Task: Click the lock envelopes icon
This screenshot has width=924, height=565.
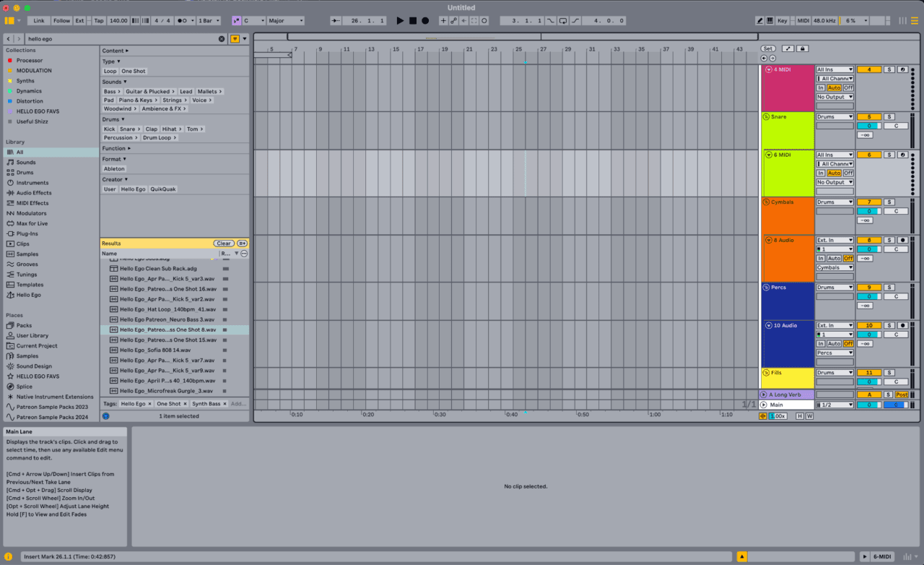Action: (802, 48)
